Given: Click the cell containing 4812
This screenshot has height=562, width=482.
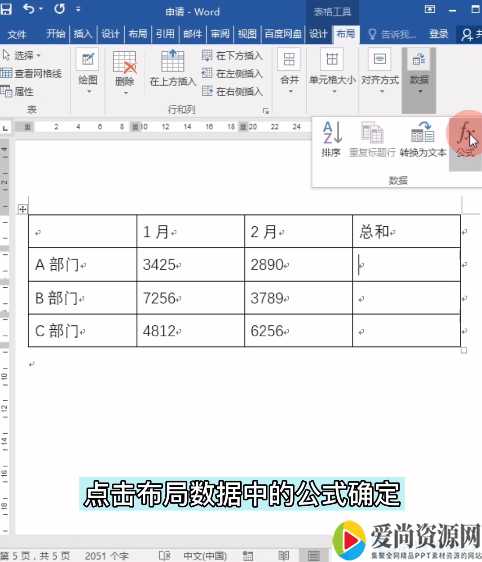Looking at the screenshot, I should click(190, 330).
